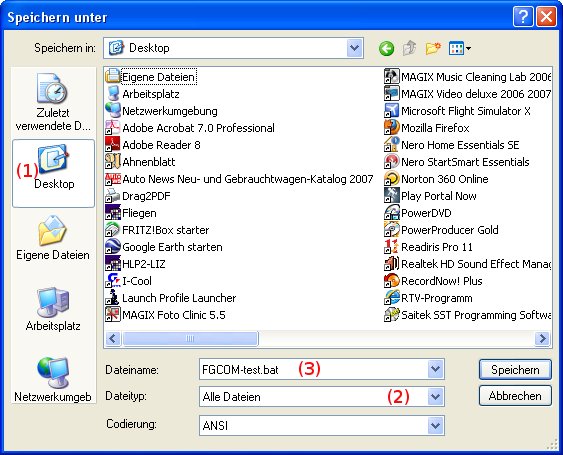The height and width of the screenshot is (455, 563).
Task: Click the horizontal scrollbar right arrow
Action: coord(542,338)
